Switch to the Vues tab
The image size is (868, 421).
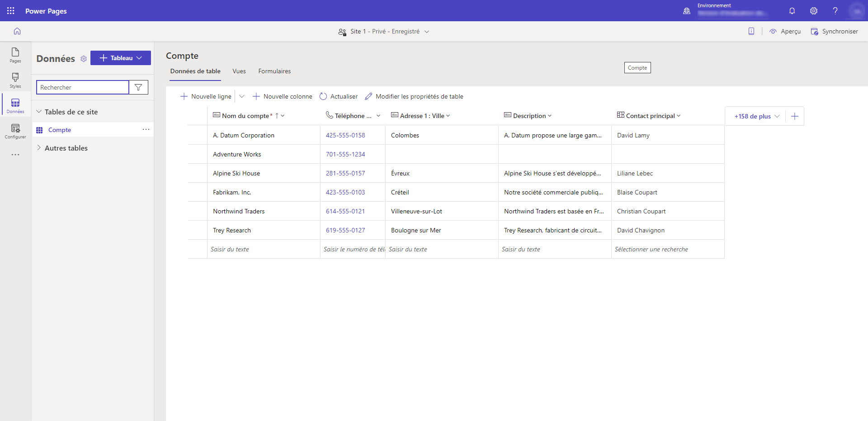239,71
